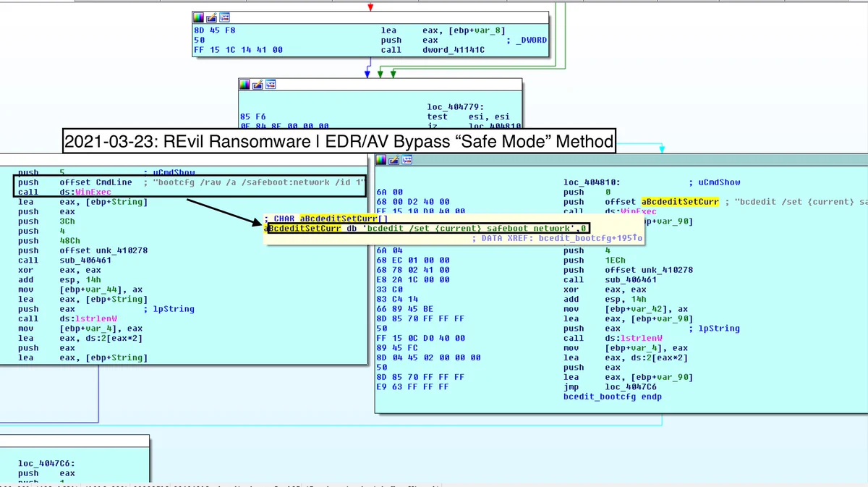Select the 3Ch push operand
868x487 pixels.
pyautogui.click(x=67, y=221)
